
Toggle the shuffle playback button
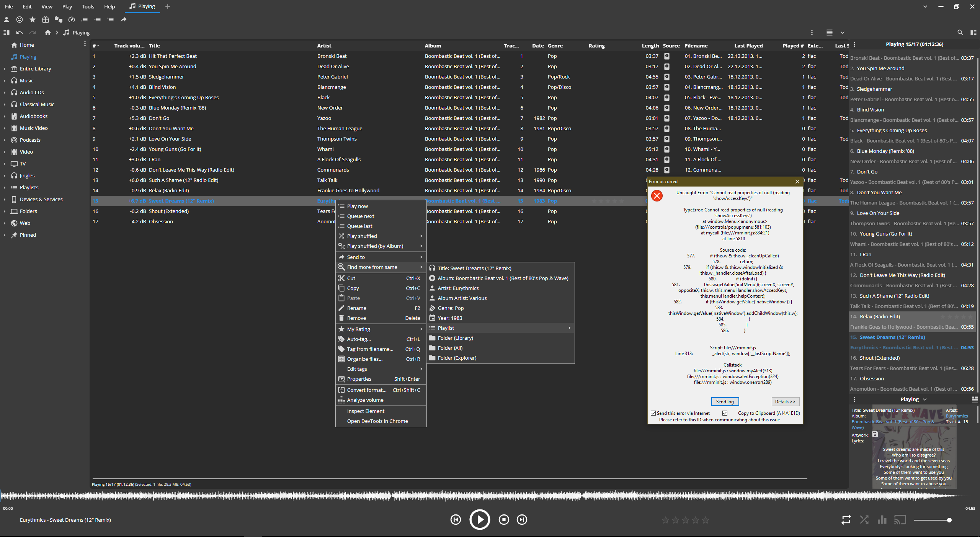[x=864, y=520]
